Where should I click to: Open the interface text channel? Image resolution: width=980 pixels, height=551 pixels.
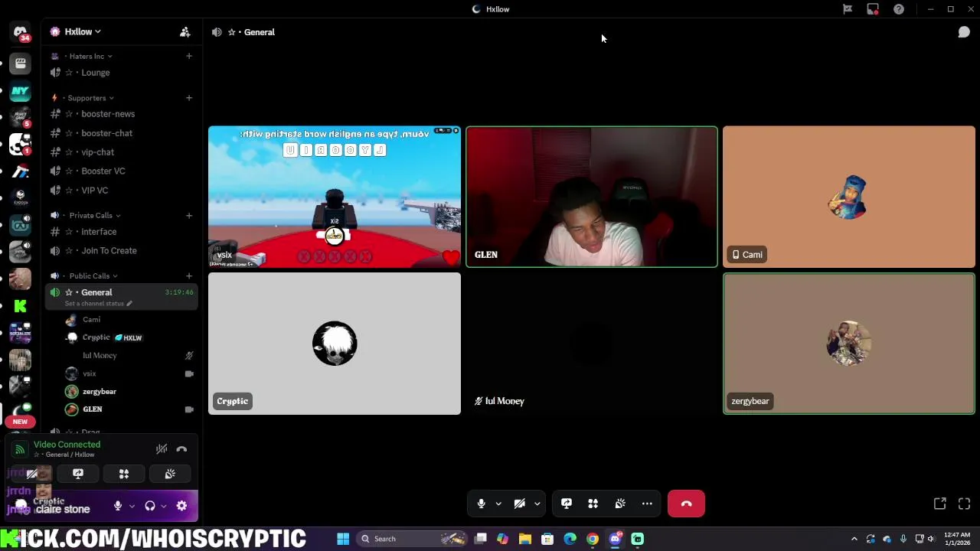122,232
